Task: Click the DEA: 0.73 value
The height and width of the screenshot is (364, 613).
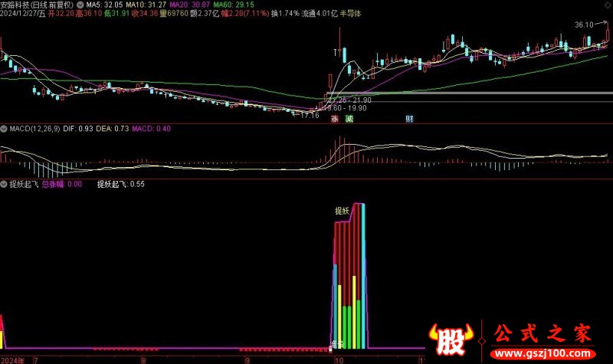Action: pyautogui.click(x=112, y=129)
